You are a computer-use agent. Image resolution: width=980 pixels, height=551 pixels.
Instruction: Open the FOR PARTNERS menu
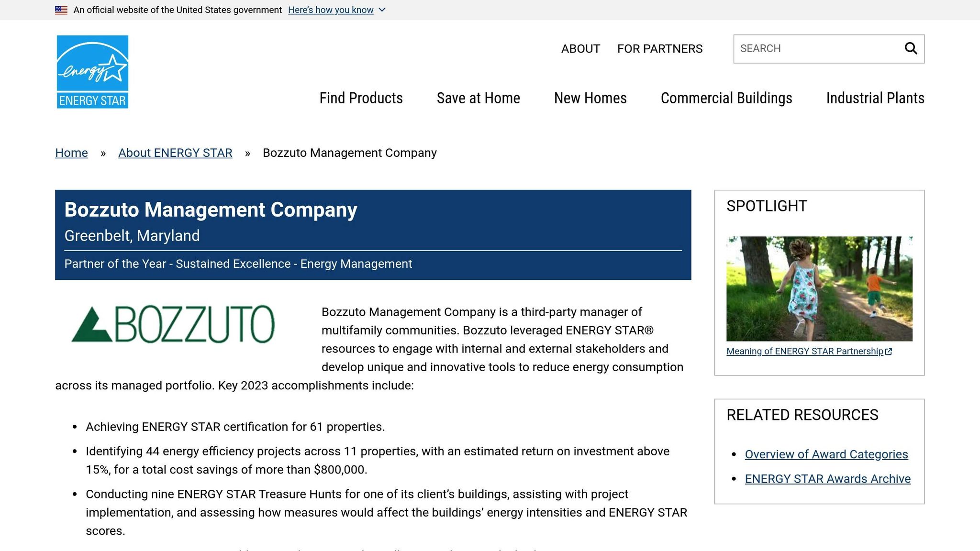coord(660,49)
